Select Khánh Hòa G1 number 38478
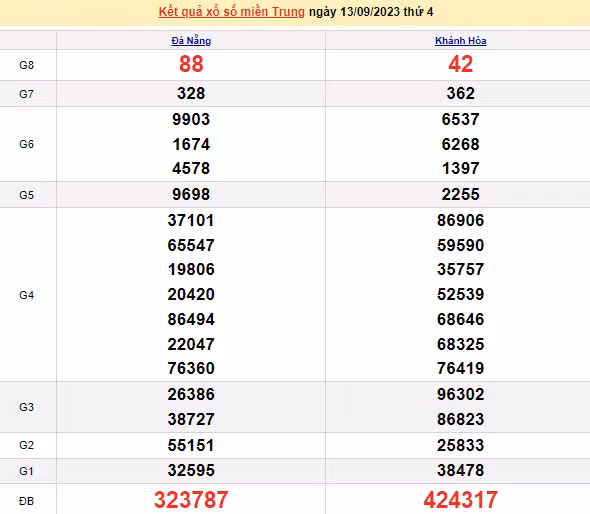The image size is (590, 514). 461,470
